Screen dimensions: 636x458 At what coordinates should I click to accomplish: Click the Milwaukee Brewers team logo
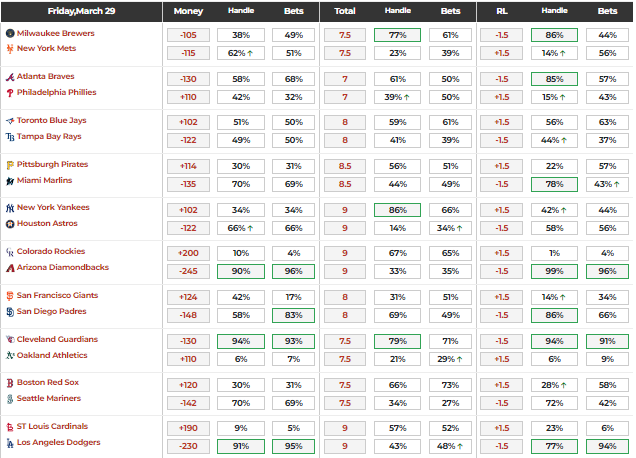click(x=10, y=32)
